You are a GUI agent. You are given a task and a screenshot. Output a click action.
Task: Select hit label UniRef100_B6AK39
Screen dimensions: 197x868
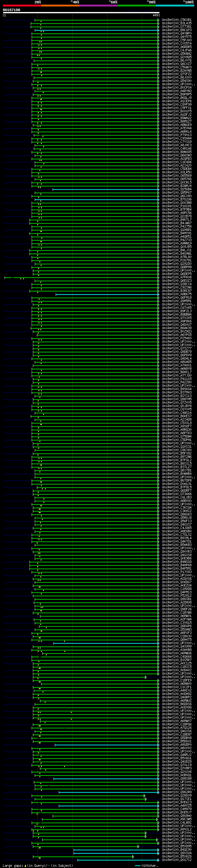(176, 328)
